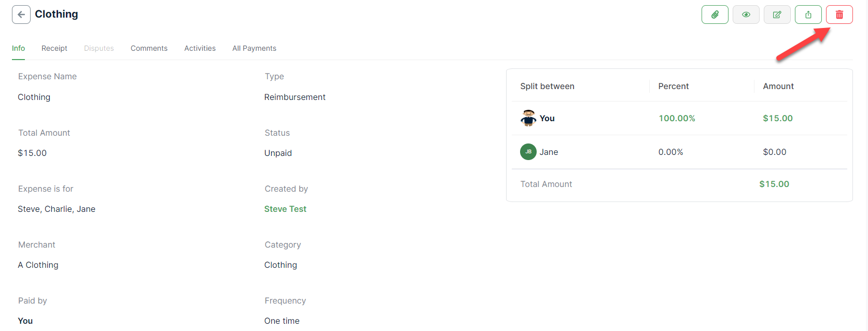Go to the Activities tab

point(200,48)
